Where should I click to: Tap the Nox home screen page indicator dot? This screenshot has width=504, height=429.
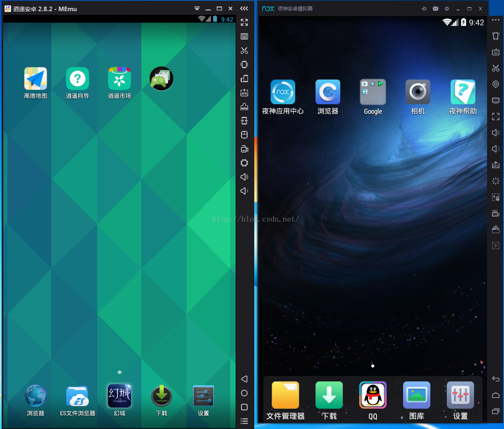(x=373, y=366)
